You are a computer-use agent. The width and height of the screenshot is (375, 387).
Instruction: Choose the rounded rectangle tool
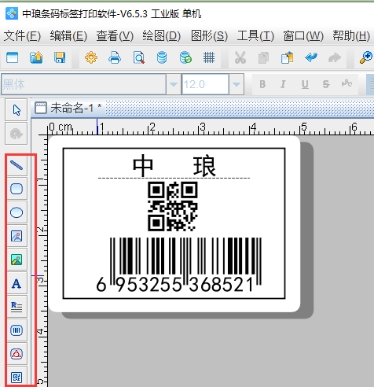(x=16, y=189)
